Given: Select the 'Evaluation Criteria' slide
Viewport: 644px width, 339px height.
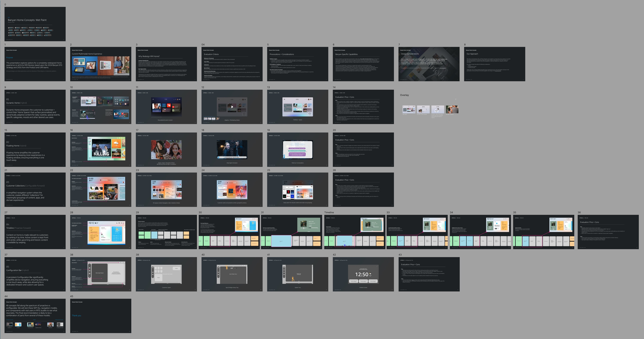Looking at the screenshot, I should [232, 64].
